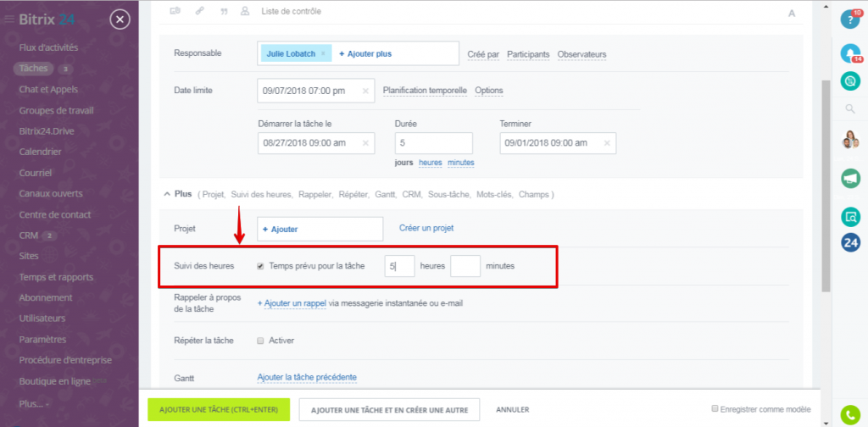This screenshot has height=427, width=868.
Task: Insert a link using the chain icon
Action: [199, 10]
